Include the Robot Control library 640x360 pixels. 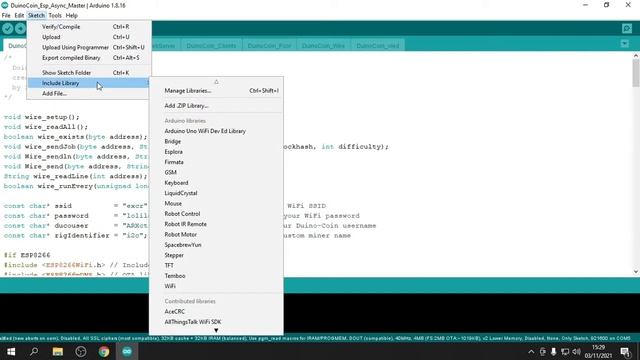216,214
